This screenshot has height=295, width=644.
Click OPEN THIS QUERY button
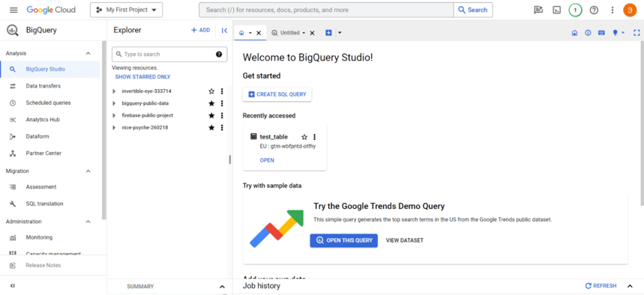(344, 240)
